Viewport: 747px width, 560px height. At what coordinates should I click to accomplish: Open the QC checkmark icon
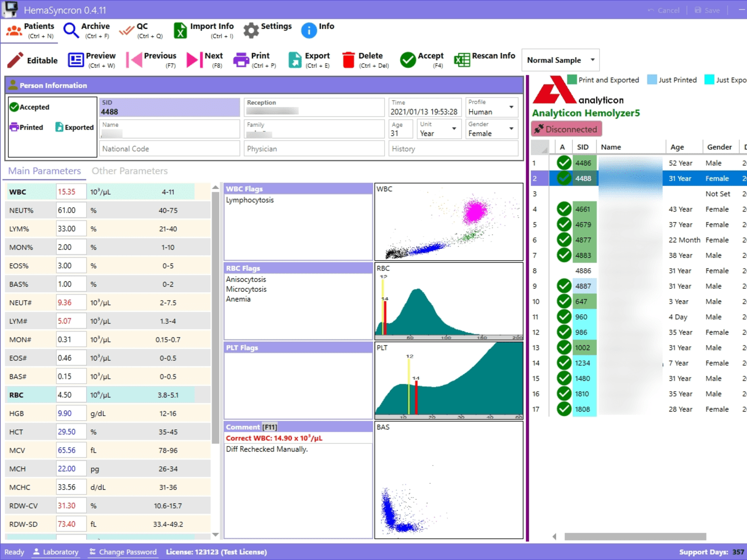[126, 31]
